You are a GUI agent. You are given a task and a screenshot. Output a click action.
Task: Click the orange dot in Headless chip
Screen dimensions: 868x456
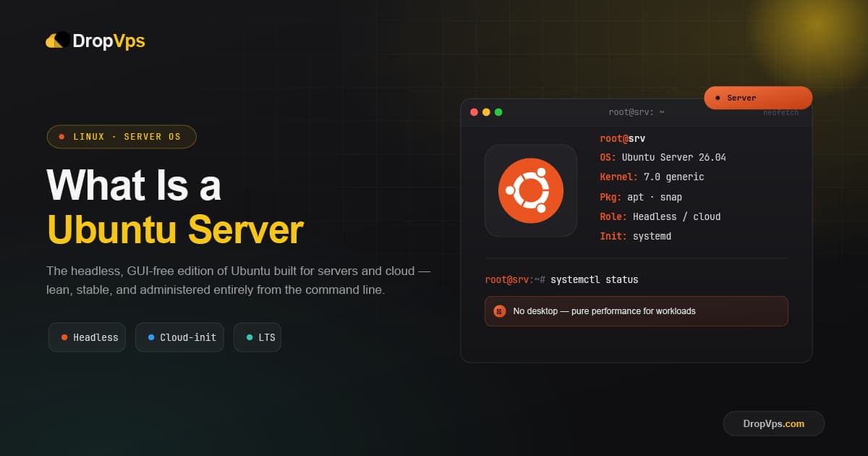coord(64,337)
